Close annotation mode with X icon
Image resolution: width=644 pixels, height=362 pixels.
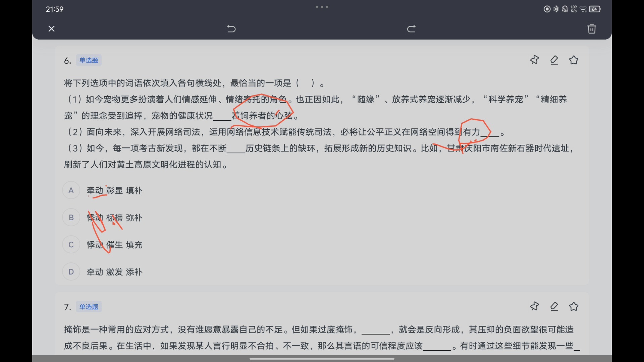(x=51, y=29)
